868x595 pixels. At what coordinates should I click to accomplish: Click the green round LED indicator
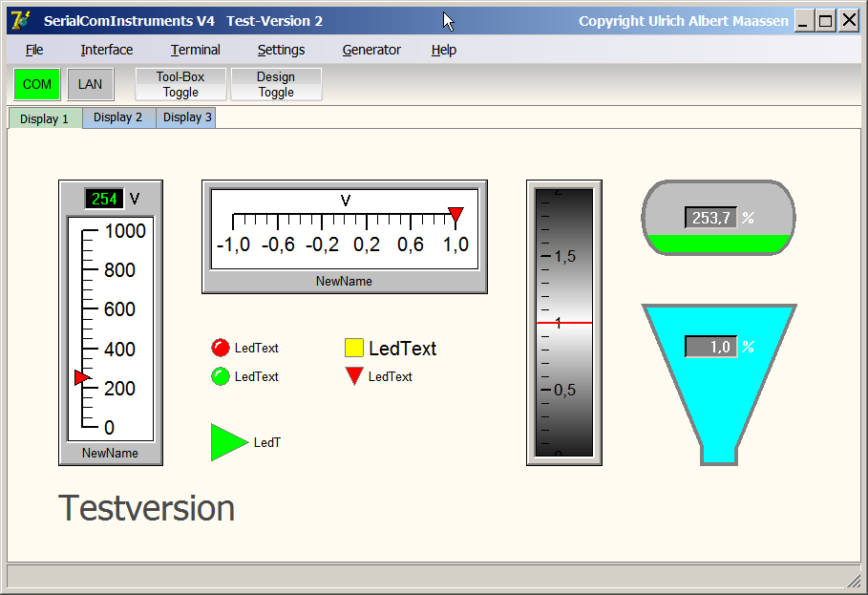pos(221,376)
